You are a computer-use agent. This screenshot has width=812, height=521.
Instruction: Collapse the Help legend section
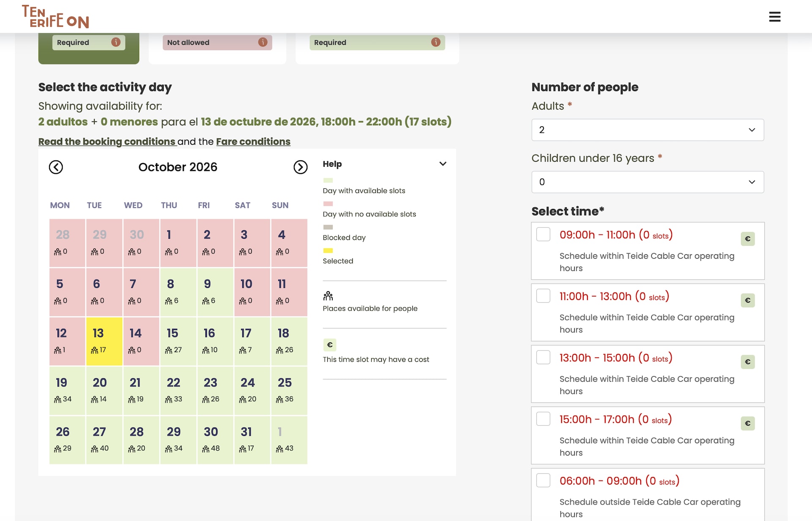tap(443, 164)
